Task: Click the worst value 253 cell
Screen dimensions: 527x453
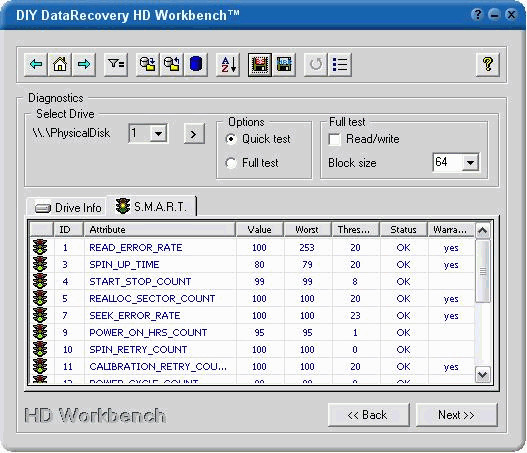Action: click(x=307, y=248)
